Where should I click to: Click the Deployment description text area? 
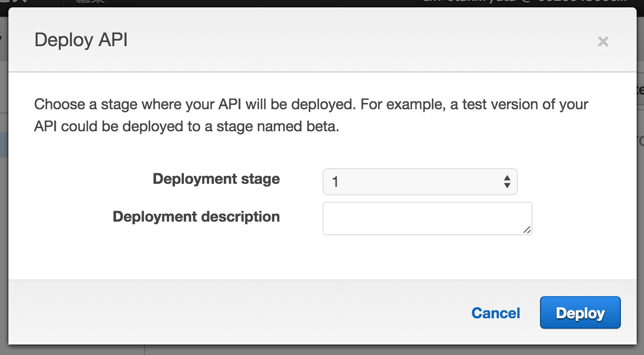427,218
